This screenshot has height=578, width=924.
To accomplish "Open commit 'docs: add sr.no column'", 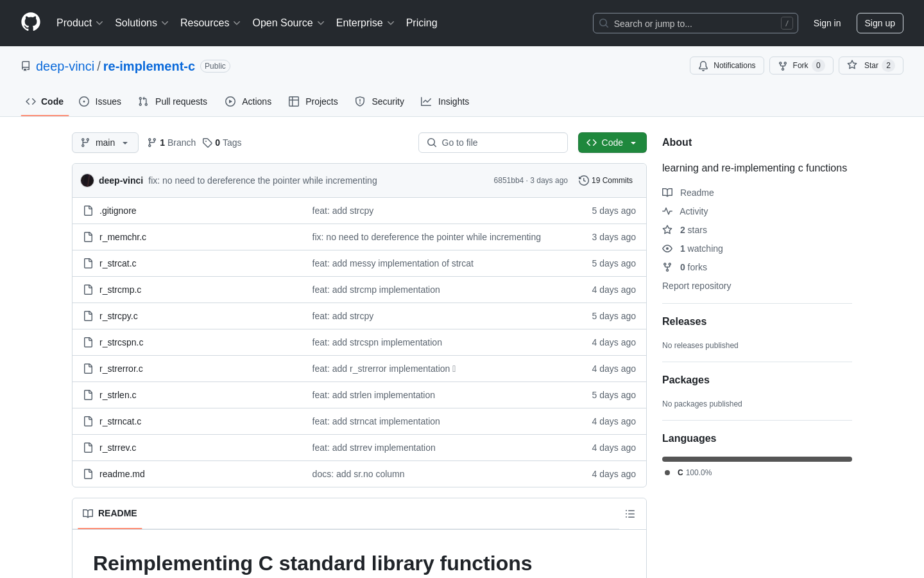I will tap(358, 474).
